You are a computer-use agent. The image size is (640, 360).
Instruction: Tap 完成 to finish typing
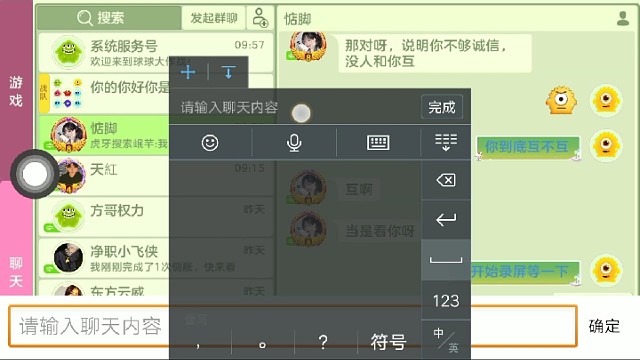click(442, 107)
